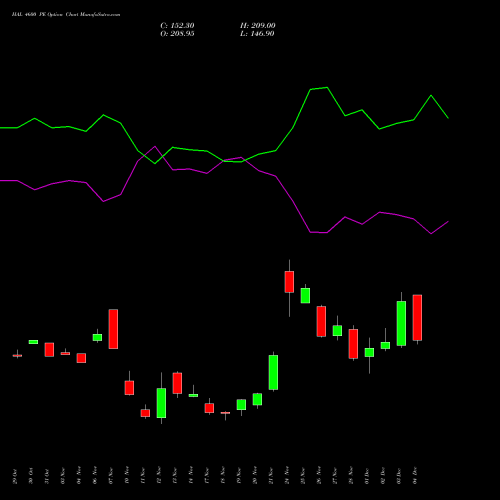Click the magenta indicator line's highest peak

point(155,146)
